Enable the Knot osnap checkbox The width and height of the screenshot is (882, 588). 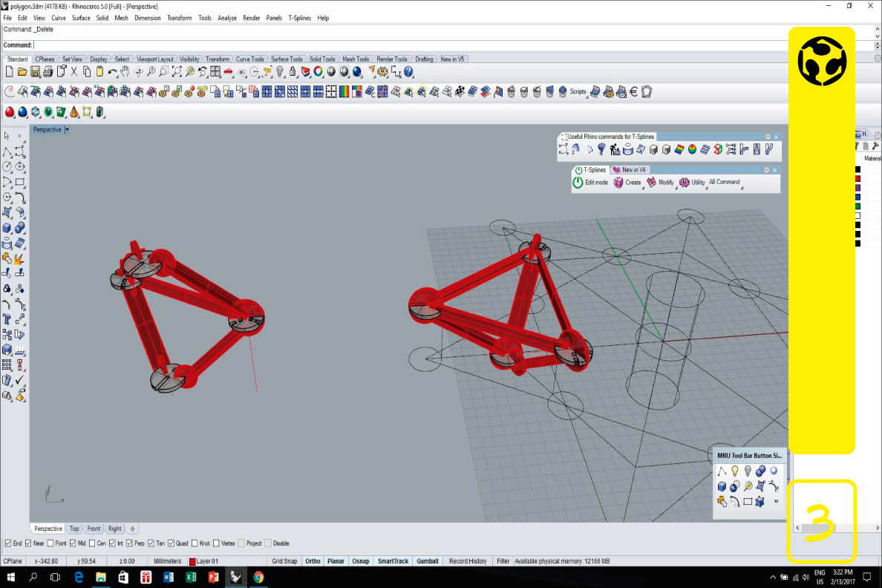(x=195, y=543)
